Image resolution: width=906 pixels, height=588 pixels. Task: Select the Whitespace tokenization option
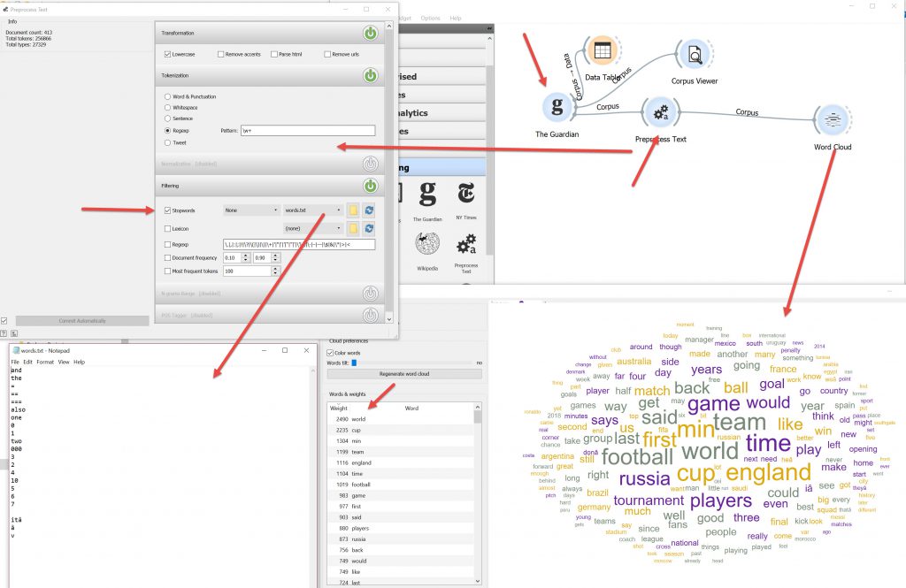point(168,108)
